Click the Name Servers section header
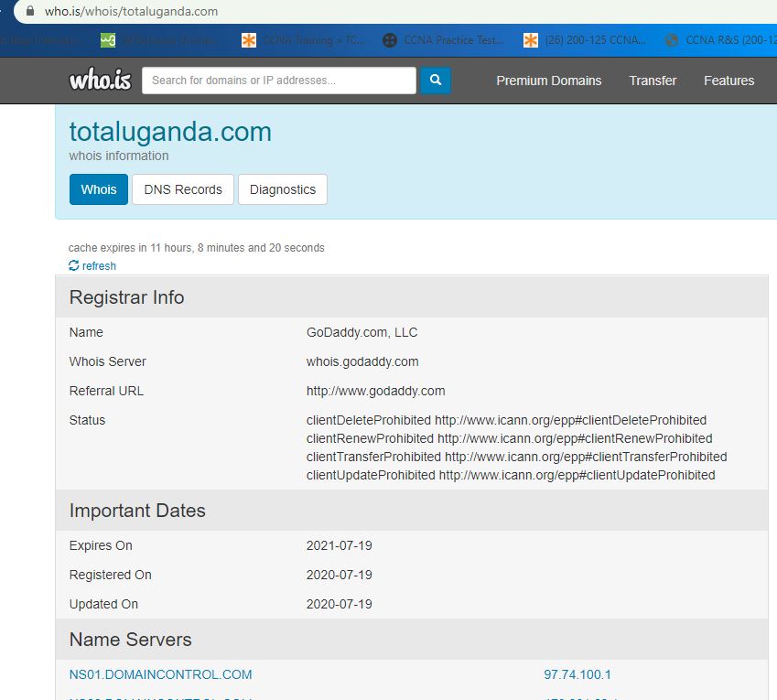The height and width of the screenshot is (700, 777). pos(412,639)
